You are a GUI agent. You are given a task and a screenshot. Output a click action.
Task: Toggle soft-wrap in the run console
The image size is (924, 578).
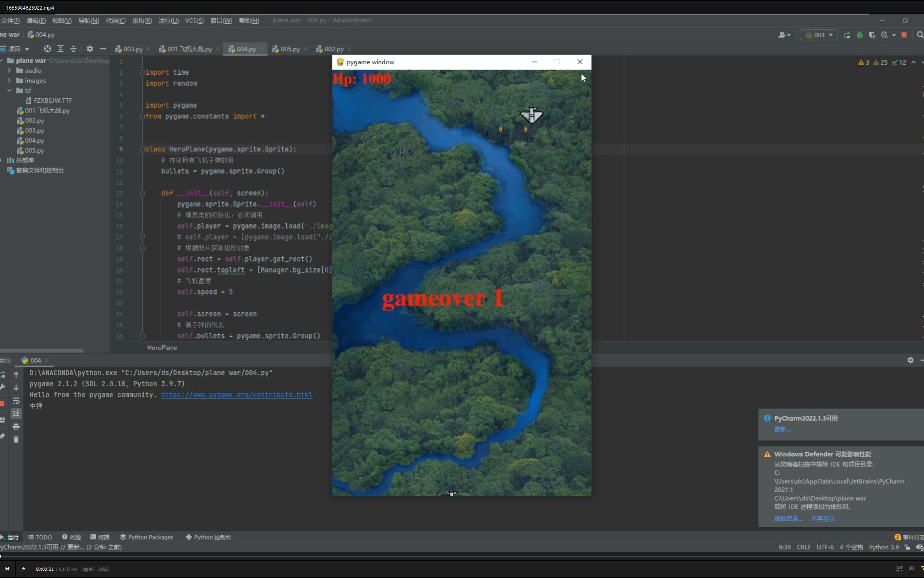coord(16,401)
